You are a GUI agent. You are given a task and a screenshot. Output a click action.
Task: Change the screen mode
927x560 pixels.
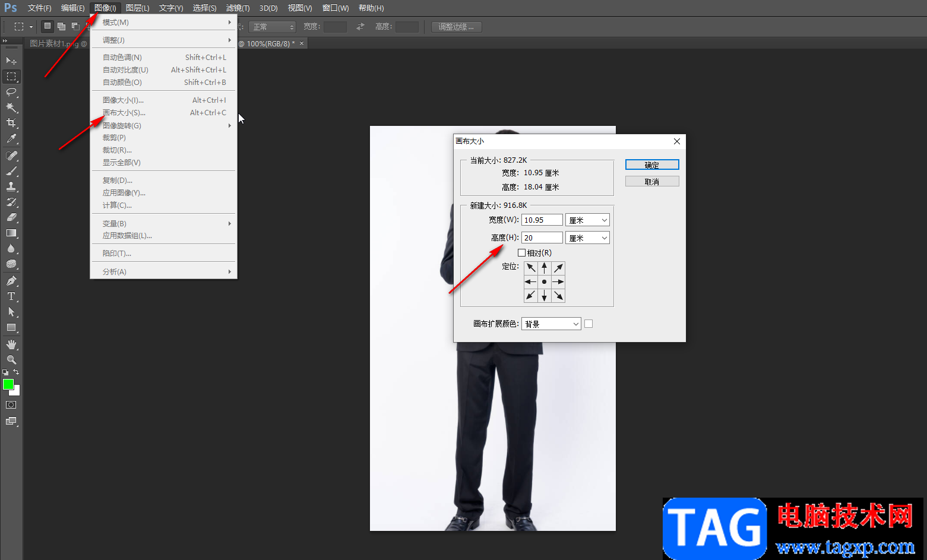click(x=11, y=421)
